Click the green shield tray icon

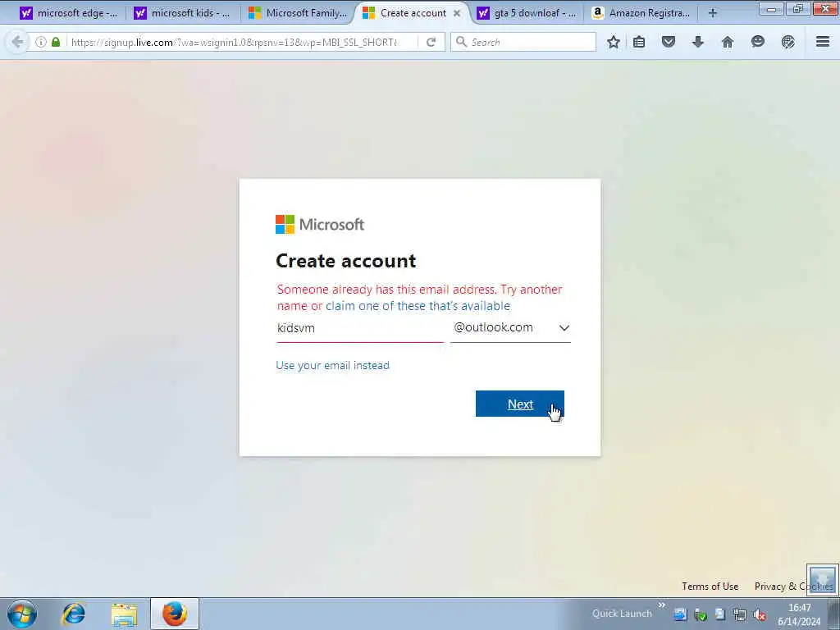coord(701,615)
